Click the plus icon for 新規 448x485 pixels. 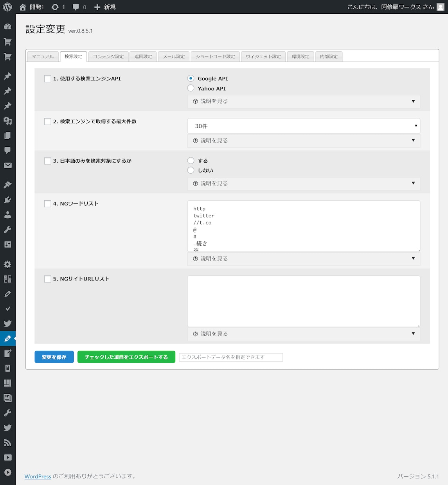(x=97, y=7)
